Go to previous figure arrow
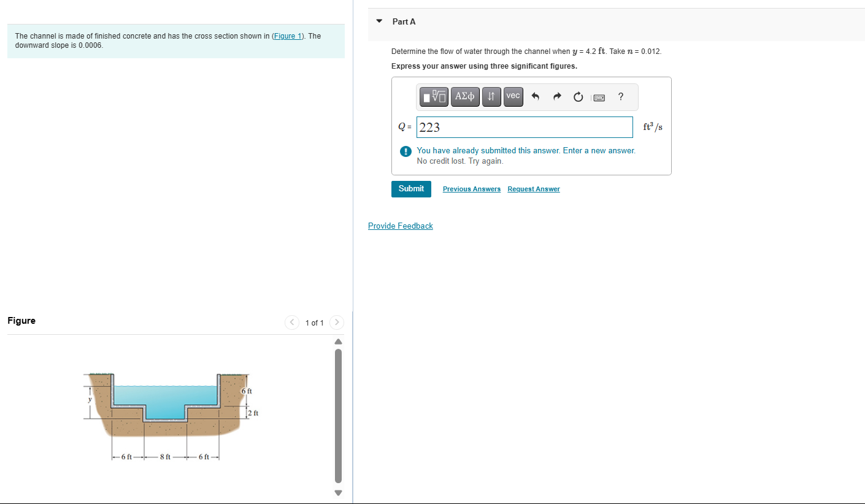 point(292,323)
